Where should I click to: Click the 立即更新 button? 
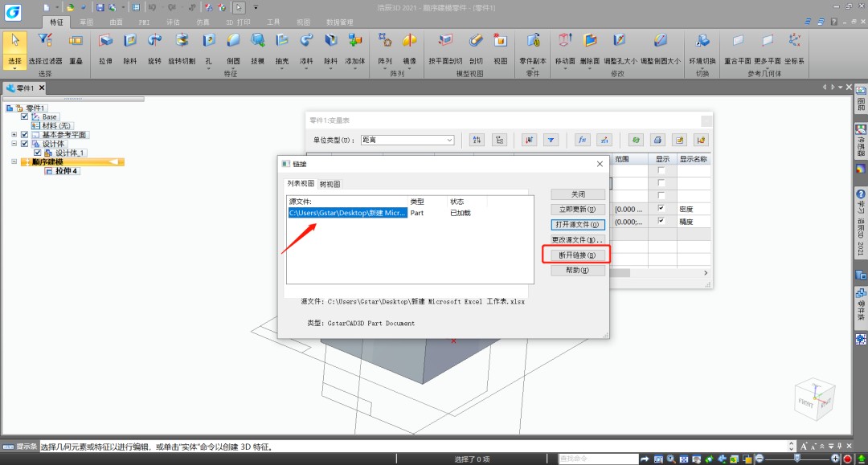577,209
